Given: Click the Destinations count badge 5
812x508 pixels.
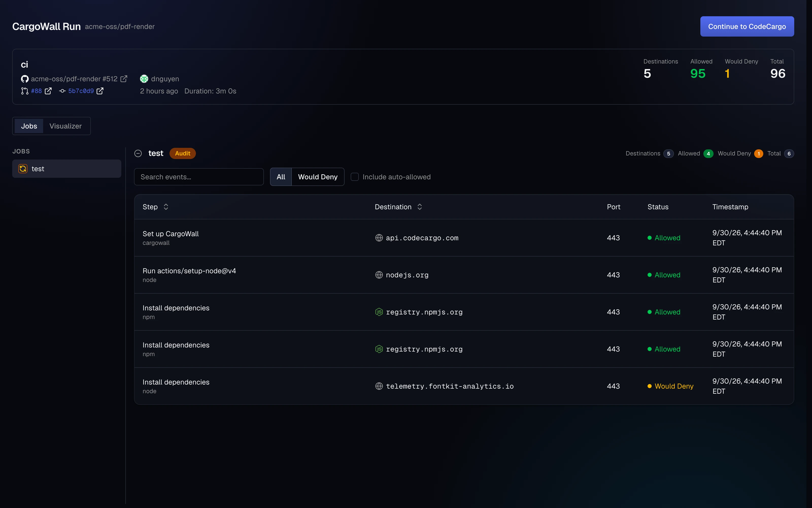Looking at the screenshot, I should coord(668,153).
